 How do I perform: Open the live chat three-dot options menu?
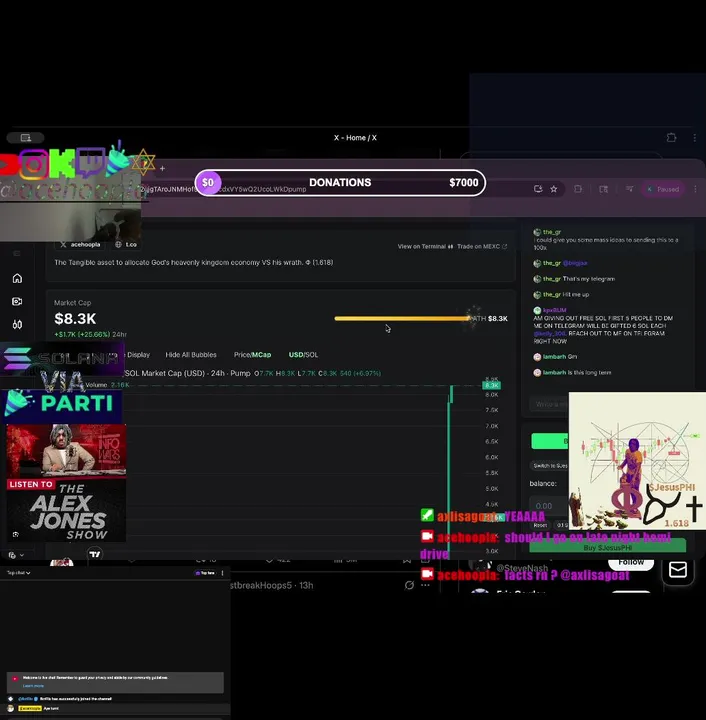pos(223,573)
